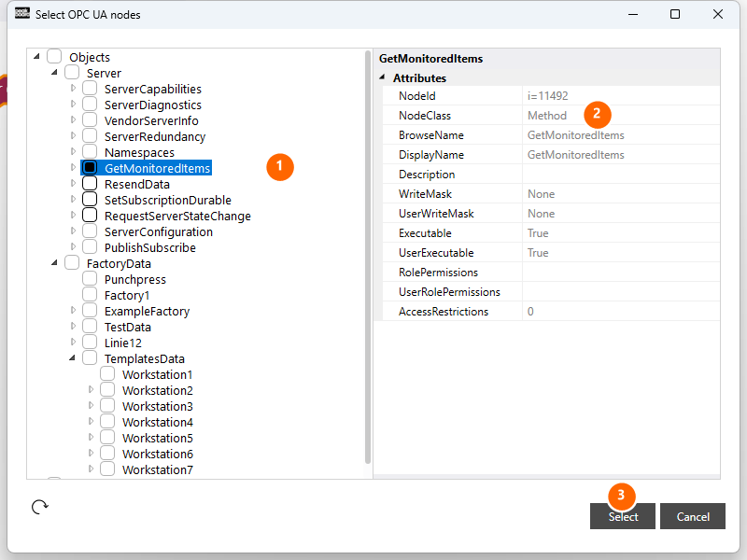The height and width of the screenshot is (560, 747).
Task: Expand the Workstation7 node
Action: [91, 469]
